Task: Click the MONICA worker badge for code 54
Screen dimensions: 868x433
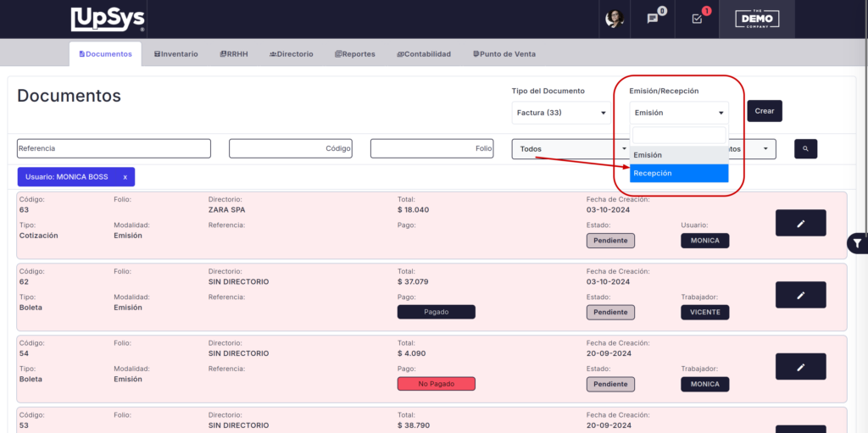Action: (x=704, y=384)
